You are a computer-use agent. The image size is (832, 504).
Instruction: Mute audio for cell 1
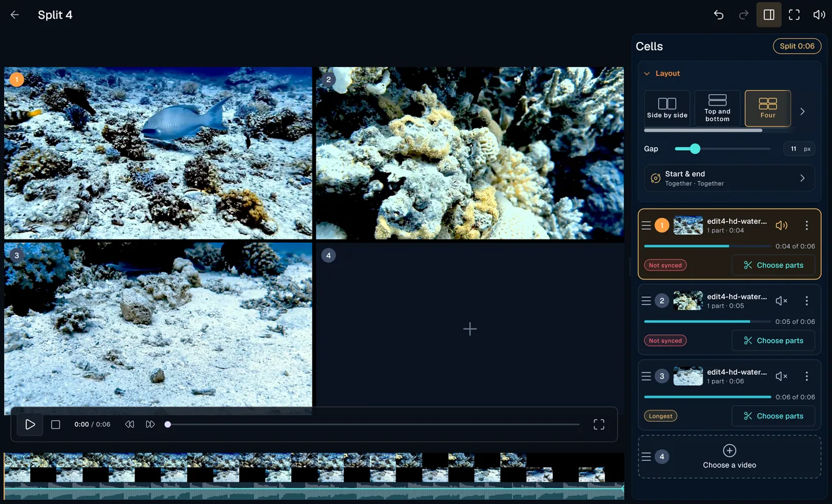pos(782,226)
